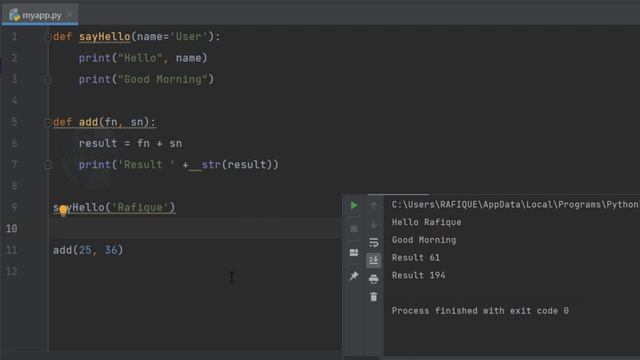Click 'Good Morning' console output line
Screen dimensions: 640x360
pos(424,240)
